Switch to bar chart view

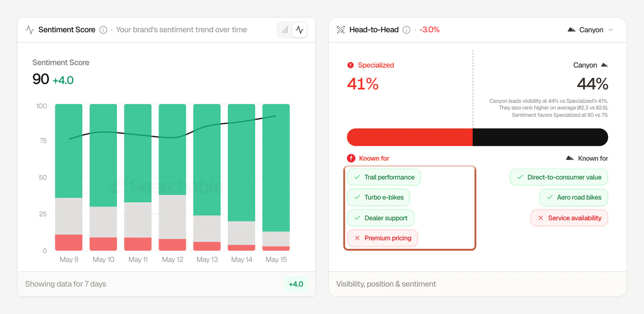285,30
